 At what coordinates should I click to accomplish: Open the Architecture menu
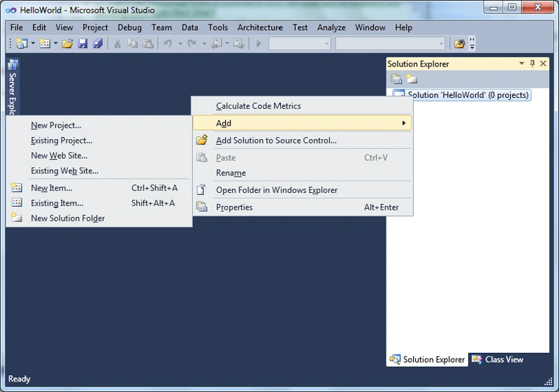(260, 27)
